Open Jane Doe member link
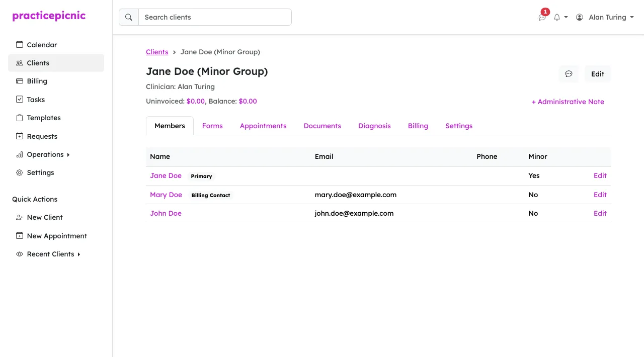The height and width of the screenshot is (357, 644). tap(166, 175)
